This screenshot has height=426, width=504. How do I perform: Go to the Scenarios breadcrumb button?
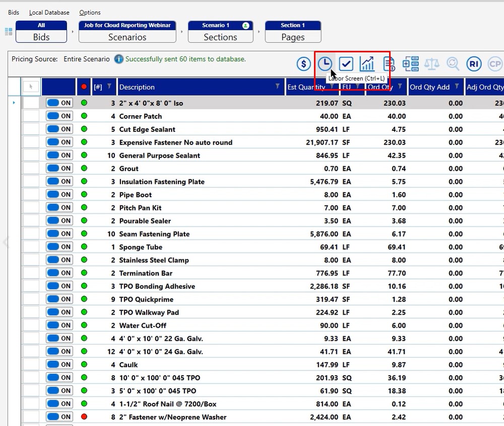127,32
